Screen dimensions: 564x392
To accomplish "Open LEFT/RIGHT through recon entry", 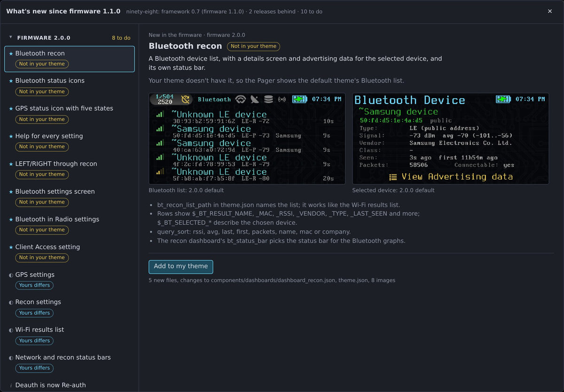I will point(70,170).
